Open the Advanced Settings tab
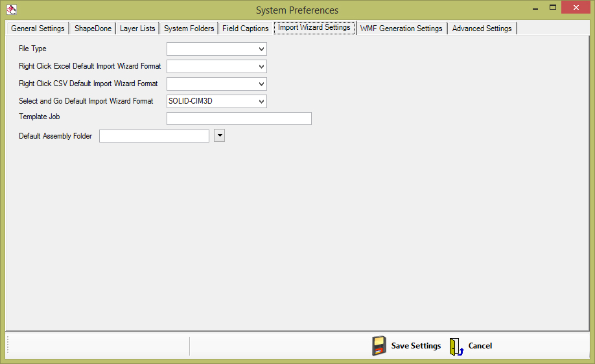The width and height of the screenshot is (595, 364). [482, 28]
